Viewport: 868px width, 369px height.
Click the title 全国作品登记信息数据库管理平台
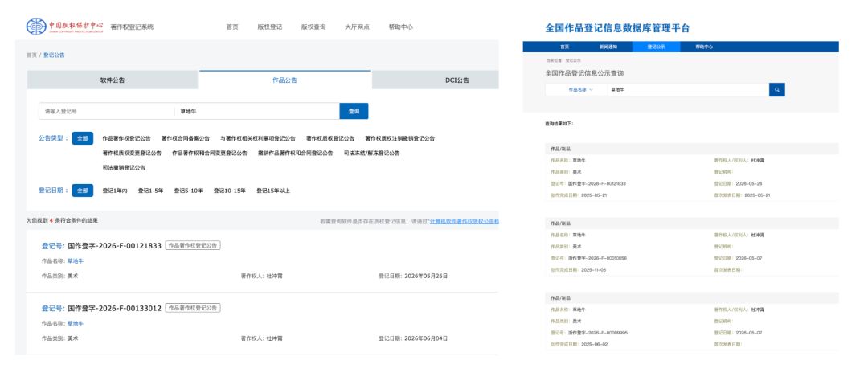617,28
